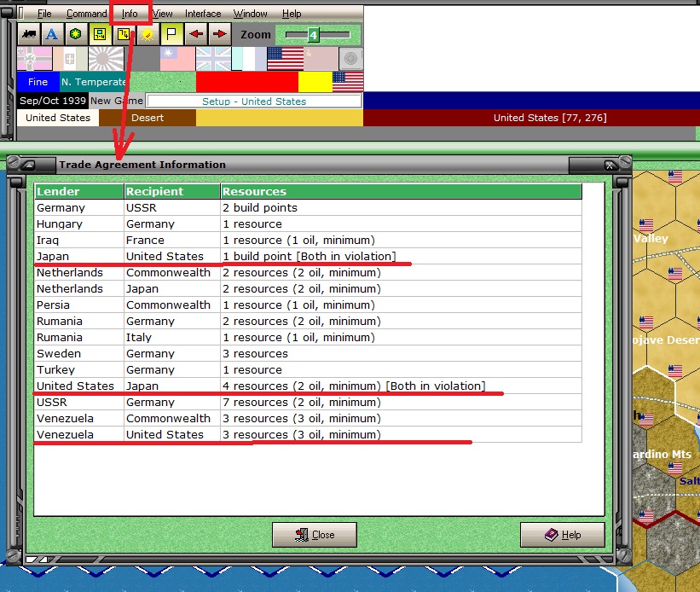Screen dimensions: 700x592
Task: Click the locomotive rail movement toolbar icon
Action: [x=29, y=34]
